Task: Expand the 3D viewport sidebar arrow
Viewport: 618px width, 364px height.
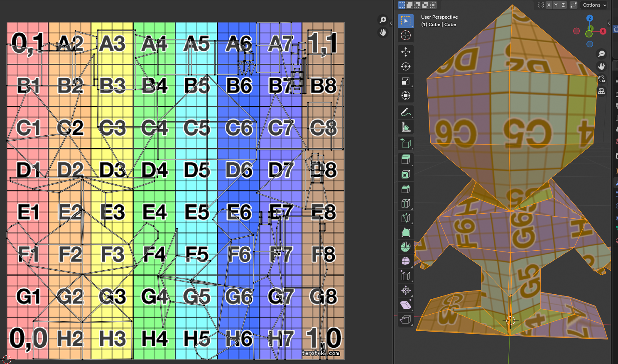Action: (609, 23)
